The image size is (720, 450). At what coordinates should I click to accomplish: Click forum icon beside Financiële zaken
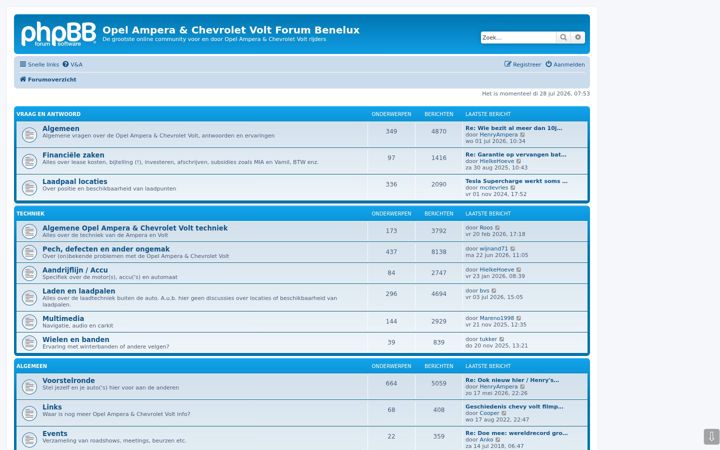pyautogui.click(x=29, y=161)
